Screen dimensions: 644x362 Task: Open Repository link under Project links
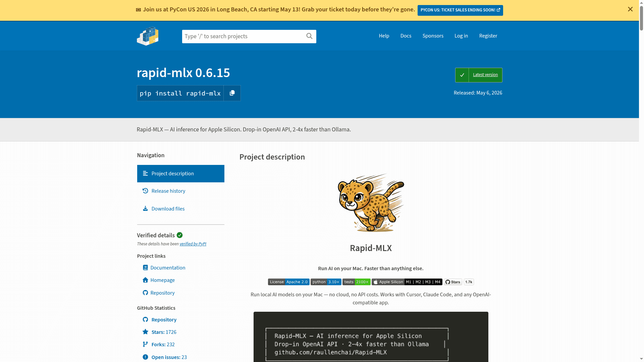click(162, 293)
